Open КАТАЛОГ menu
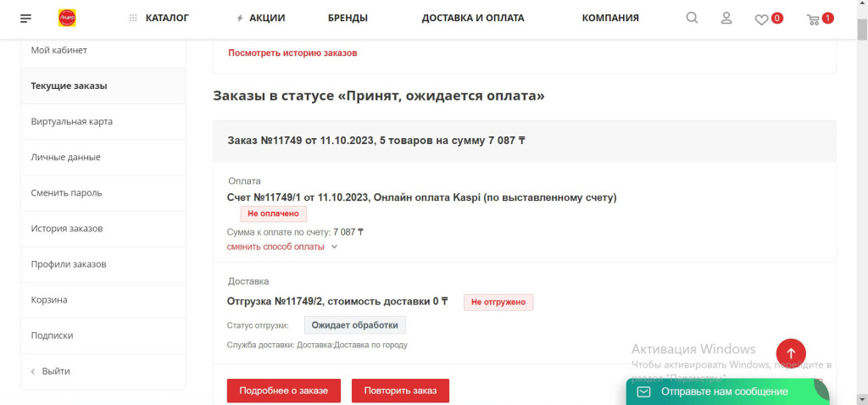 tap(167, 18)
